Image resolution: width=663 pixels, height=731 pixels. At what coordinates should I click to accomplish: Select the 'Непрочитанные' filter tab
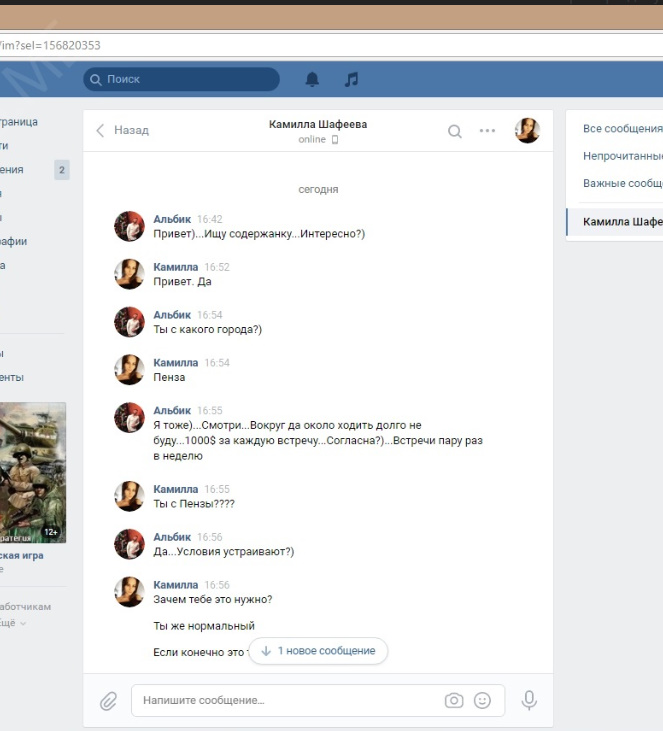622,156
